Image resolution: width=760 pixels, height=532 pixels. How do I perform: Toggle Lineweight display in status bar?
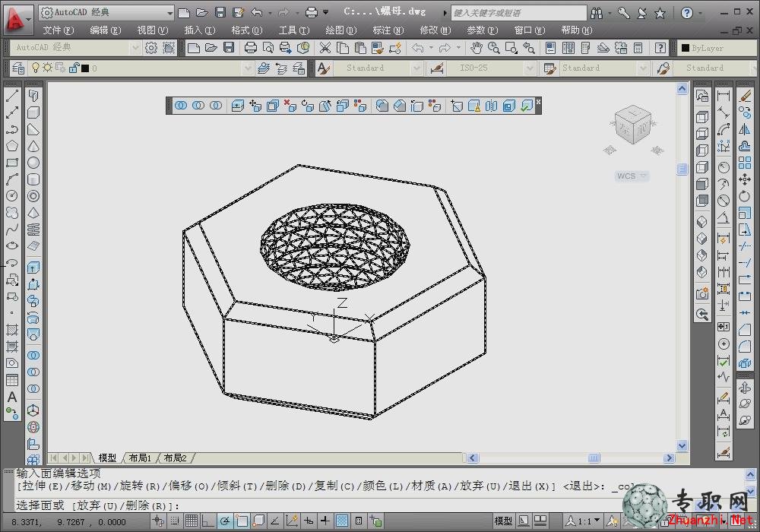point(325,521)
